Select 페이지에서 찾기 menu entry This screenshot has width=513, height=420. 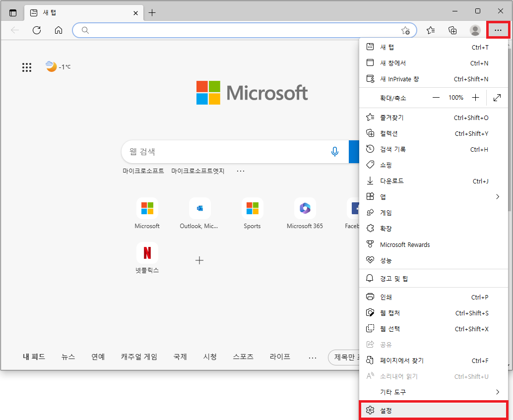click(x=433, y=360)
